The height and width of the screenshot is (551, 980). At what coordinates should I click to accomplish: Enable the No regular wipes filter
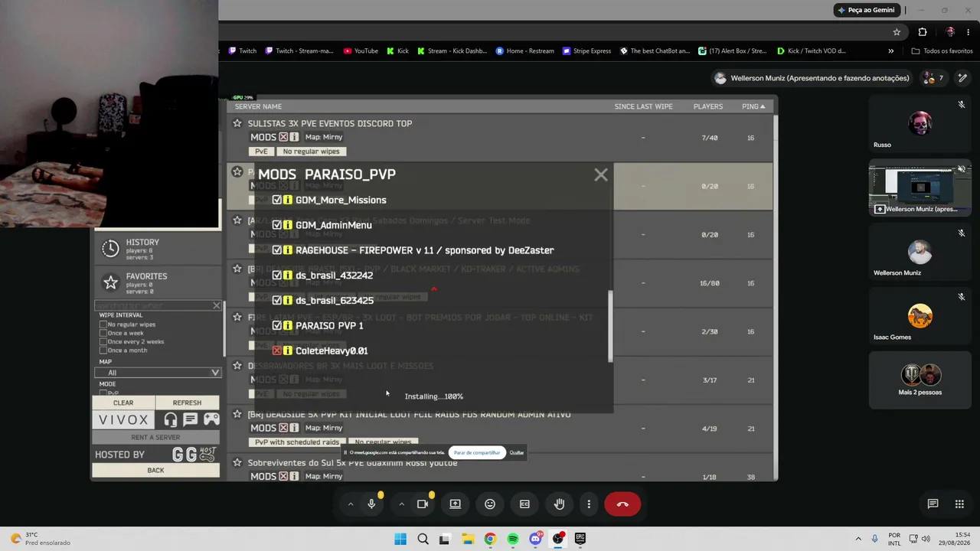pos(103,324)
